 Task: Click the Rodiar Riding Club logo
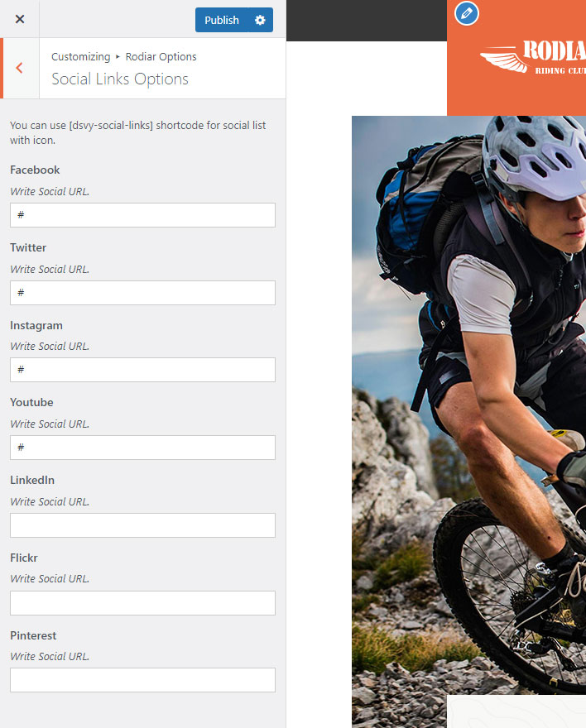[533, 56]
